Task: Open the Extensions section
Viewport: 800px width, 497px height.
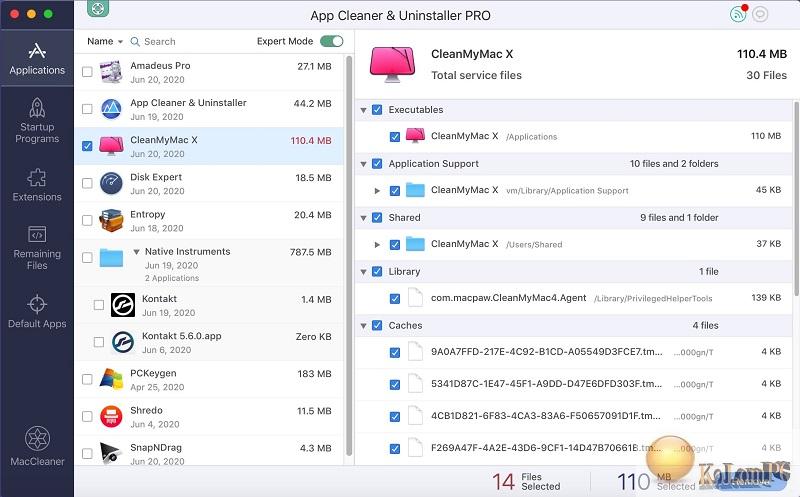Action: click(x=37, y=185)
